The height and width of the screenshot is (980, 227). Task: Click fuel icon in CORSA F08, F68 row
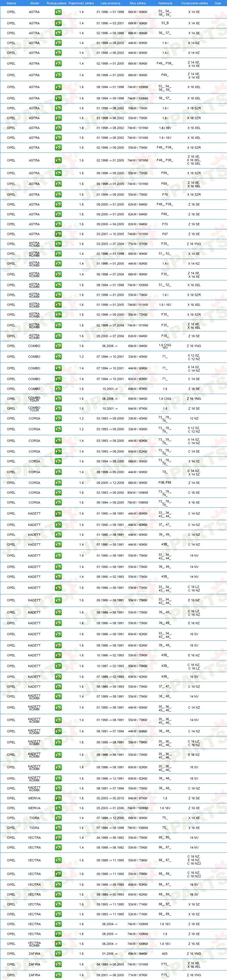(x=58, y=483)
